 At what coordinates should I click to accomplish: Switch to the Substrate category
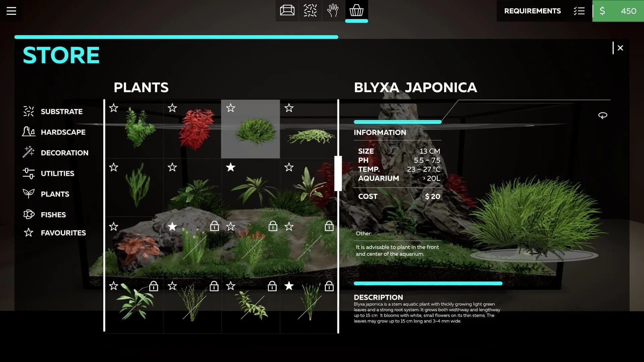[61, 111]
